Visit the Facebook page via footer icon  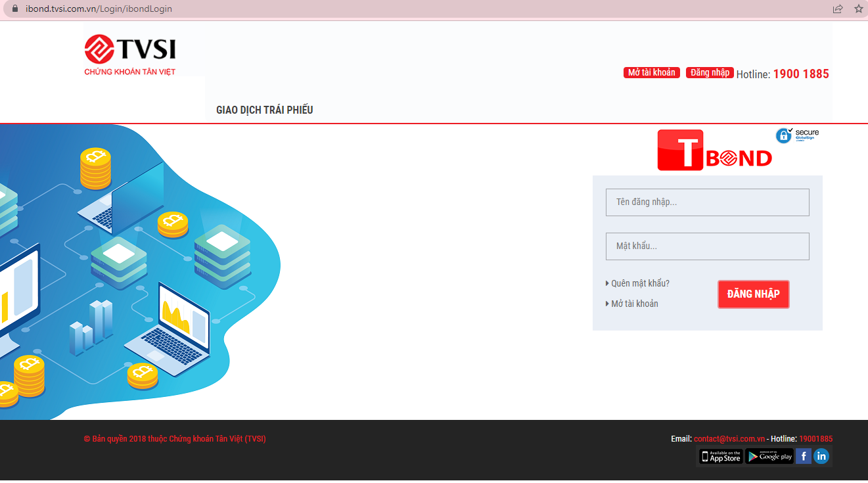pos(803,456)
